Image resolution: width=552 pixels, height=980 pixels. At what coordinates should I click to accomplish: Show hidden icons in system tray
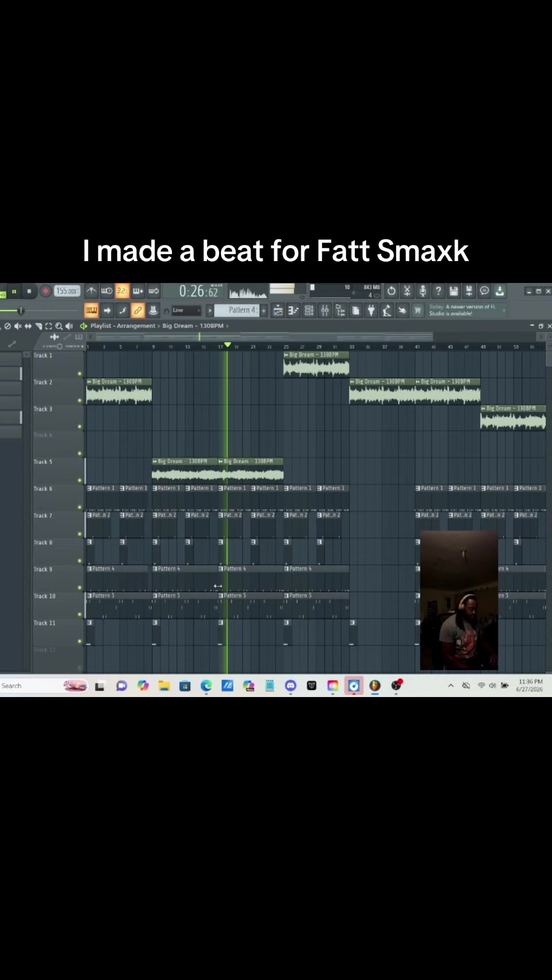(x=451, y=686)
